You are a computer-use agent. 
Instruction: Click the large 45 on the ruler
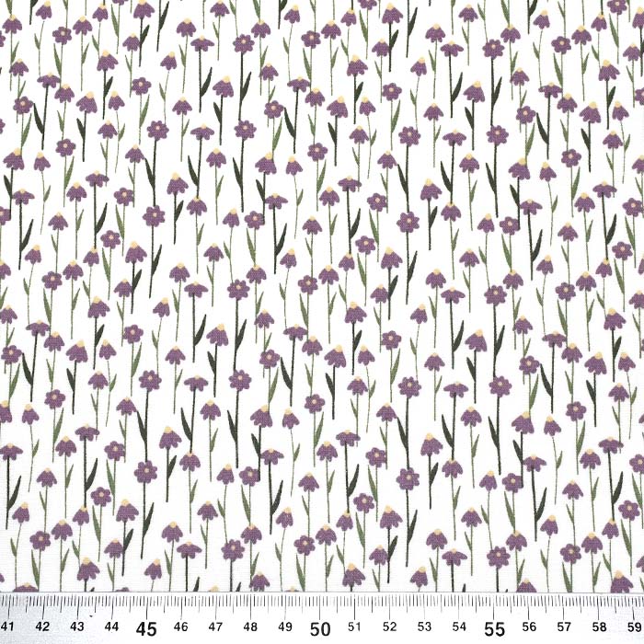coord(146,628)
